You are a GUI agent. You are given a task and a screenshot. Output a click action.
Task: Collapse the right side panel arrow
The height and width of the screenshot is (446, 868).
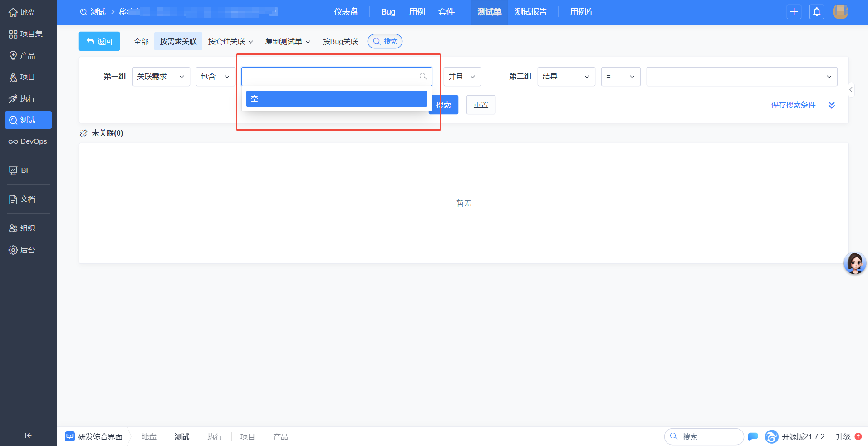click(851, 90)
